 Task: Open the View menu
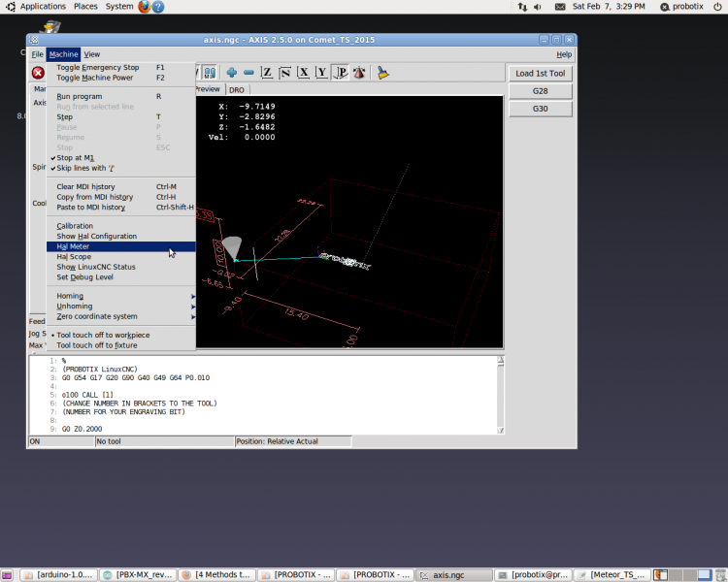pyautogui.click(x=91, y=54)
